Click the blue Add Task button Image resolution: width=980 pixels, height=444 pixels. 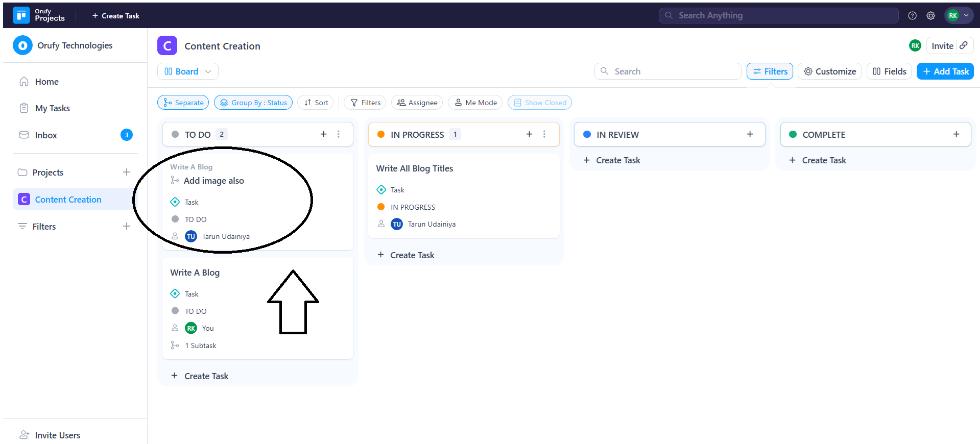click(x=945, y=71)
